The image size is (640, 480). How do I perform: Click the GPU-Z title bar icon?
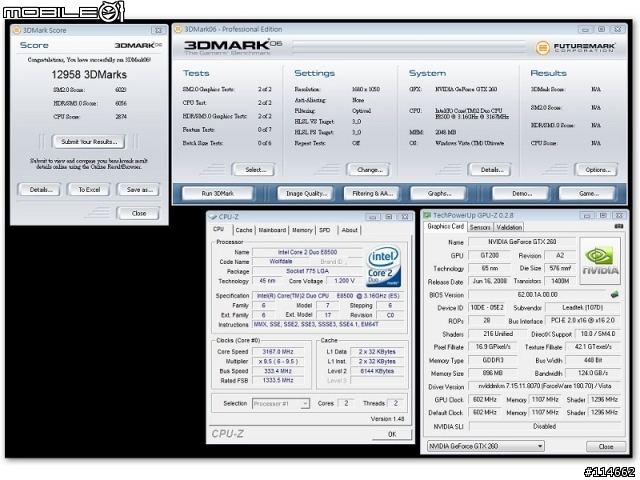tap(427, 215)
